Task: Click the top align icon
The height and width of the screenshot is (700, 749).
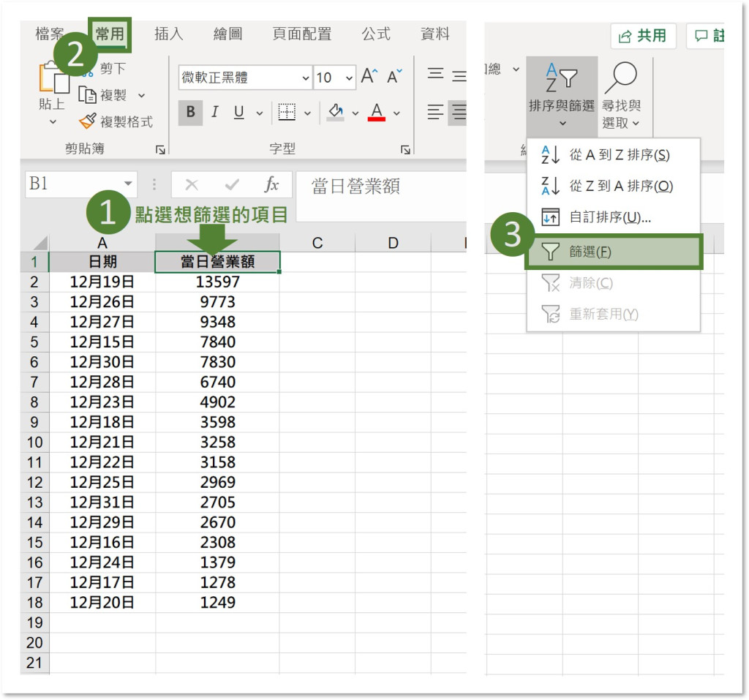Action: tap(435, 74)
